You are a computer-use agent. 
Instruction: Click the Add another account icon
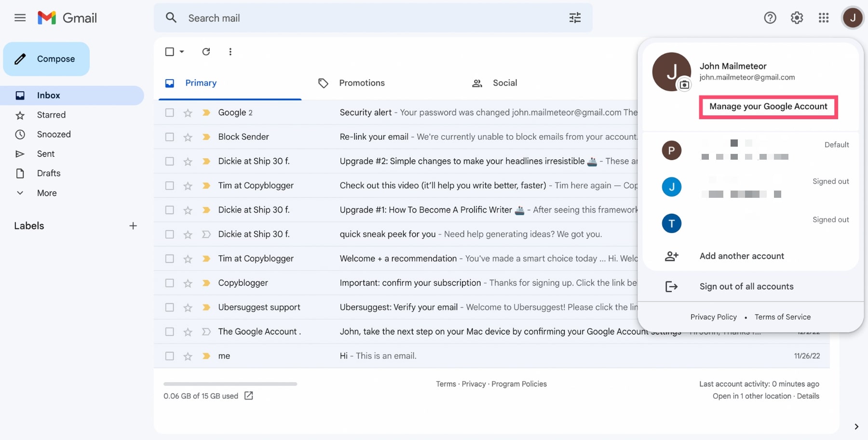pyautogui.click(x=672, y=256)
